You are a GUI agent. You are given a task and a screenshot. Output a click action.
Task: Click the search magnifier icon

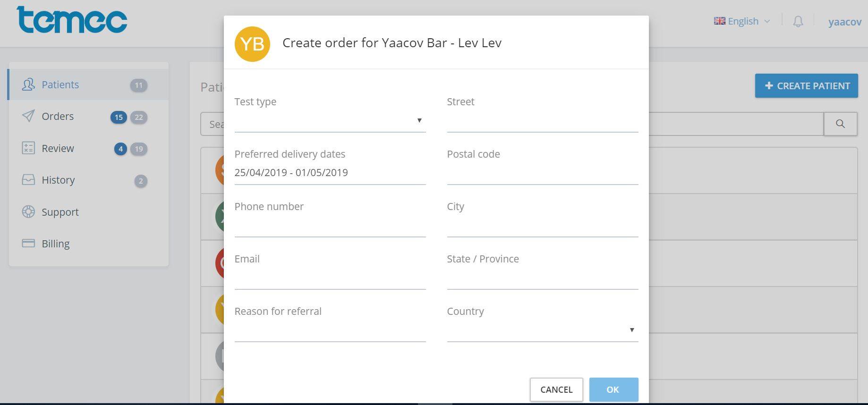[x=840, y=124]
